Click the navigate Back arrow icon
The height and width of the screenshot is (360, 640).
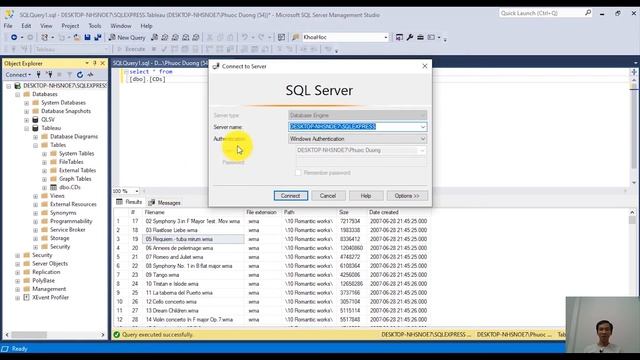coord(14,37)
